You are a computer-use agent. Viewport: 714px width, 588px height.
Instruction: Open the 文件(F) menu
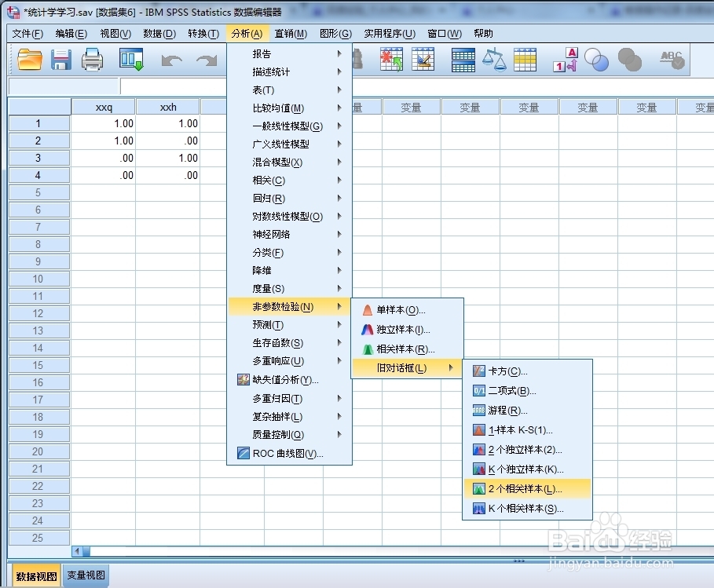[x=27, y=34]
